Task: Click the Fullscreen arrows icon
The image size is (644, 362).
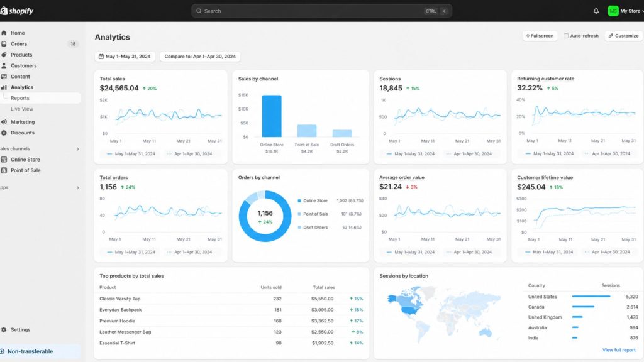Action: (x=528, y=36)
